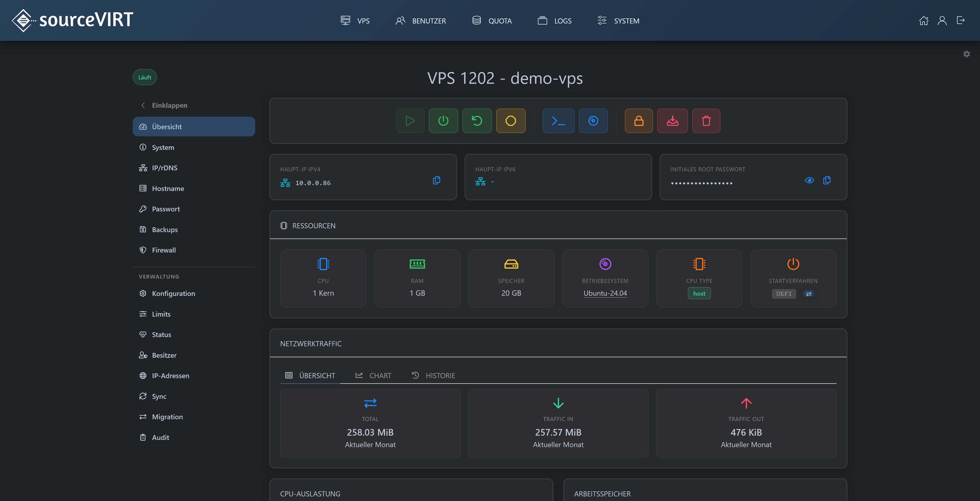Image resolution: width=980 pixels, height=501 pixels.
Task: Click the green host CPU type badge
Action: [699, 293]
